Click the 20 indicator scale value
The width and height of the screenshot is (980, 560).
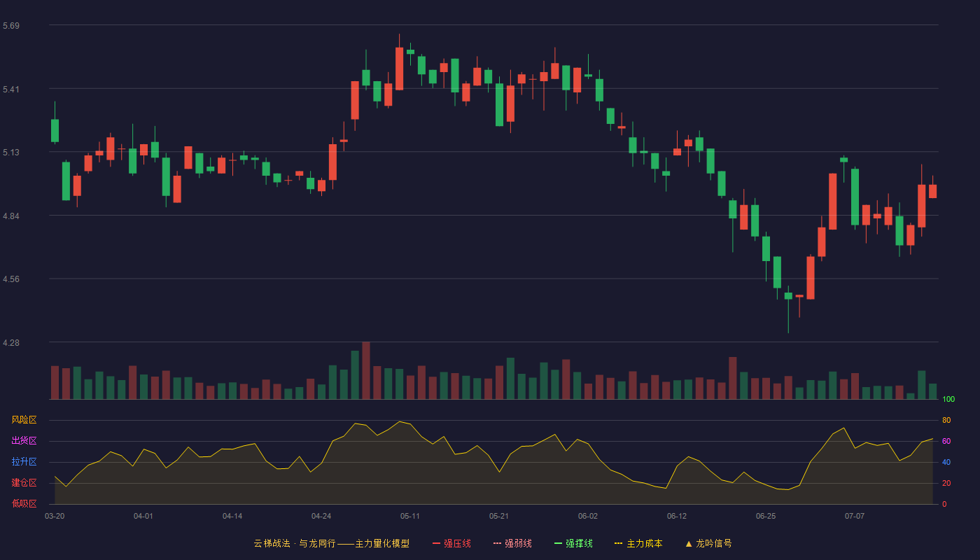pos(946,483)
